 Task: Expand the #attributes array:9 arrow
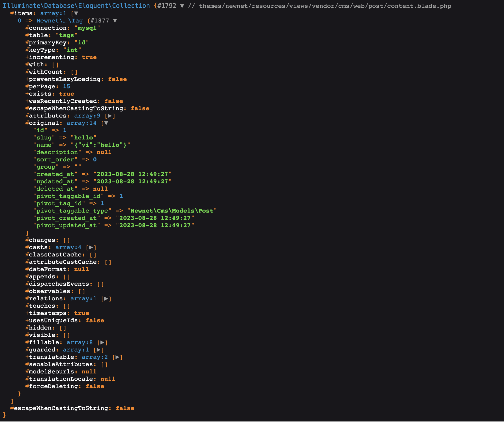point(110,116)
